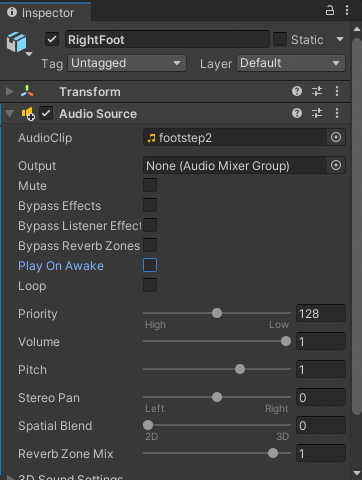Open the Tag dropdown showing Untagged
The image size is (362, 480).
tap(127, 63)
